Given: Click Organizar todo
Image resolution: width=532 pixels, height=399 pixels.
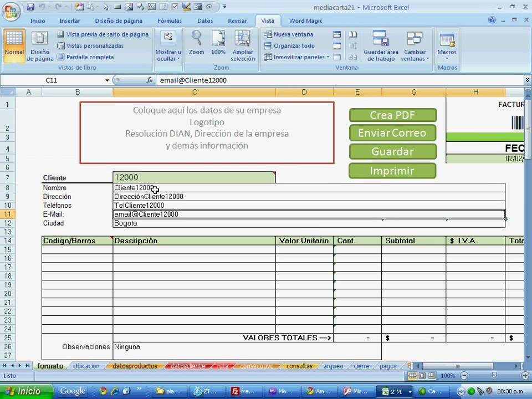Looking at the screenshot, I should (x=289, y=46).
